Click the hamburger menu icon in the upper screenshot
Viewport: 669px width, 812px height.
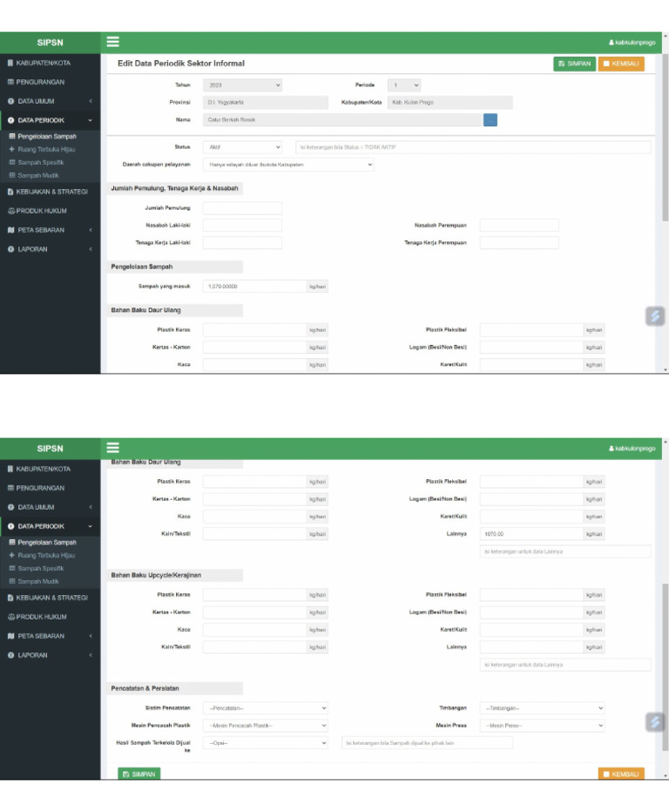(113, 42)
